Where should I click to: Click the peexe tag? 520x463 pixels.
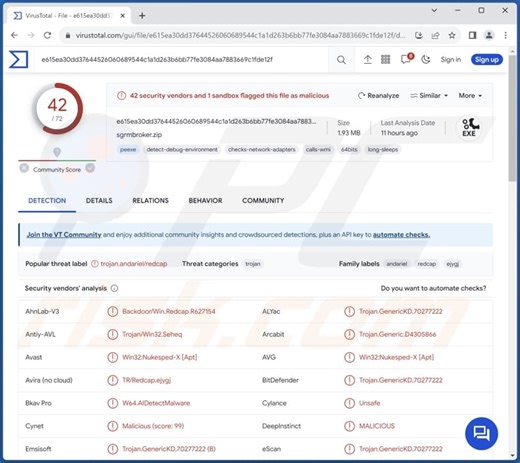click(x=128, y=150)
